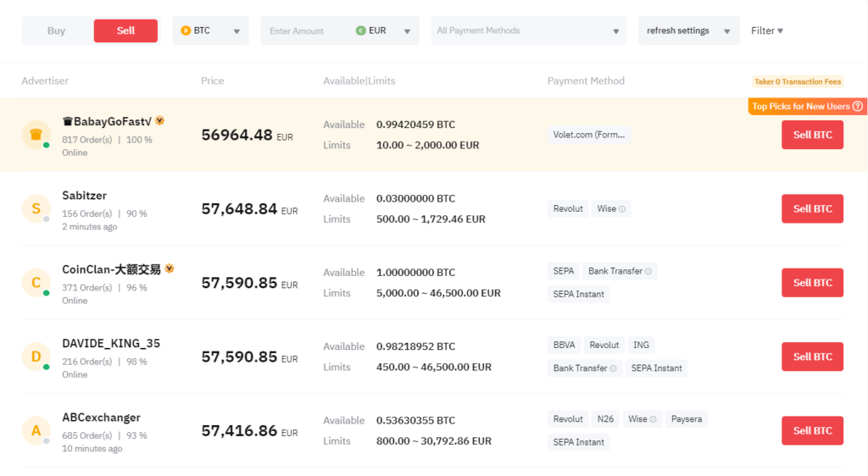868x476 pixels.
Task: Sell BTC to Sabitzer
Action: click(x=812, y=209)
